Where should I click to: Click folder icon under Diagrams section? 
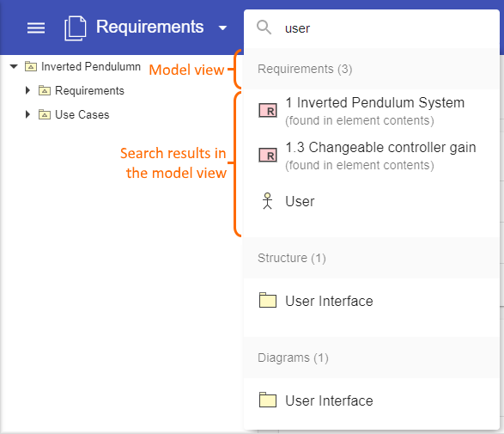click(268, 400)
